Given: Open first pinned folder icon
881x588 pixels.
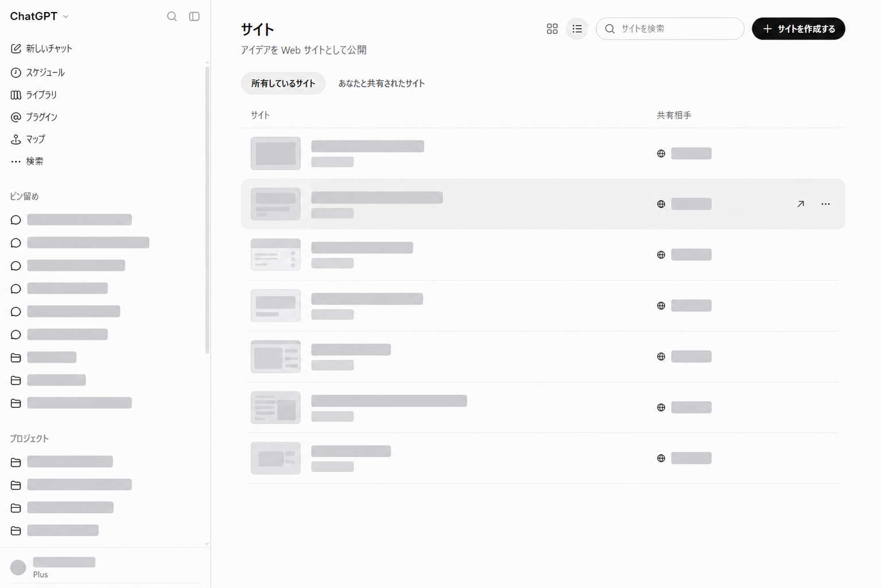Looking at the screenshot, I should click(16, 357).
